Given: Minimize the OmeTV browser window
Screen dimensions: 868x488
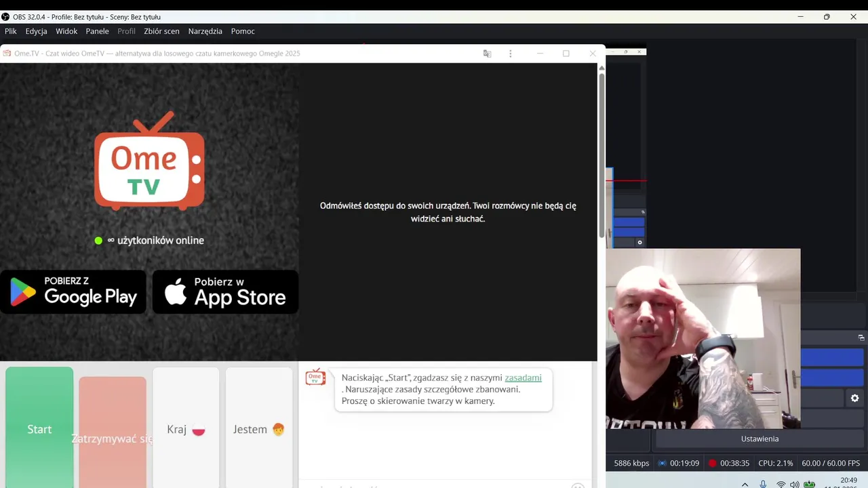Looking at the screenshot, I should pos(540,54).
